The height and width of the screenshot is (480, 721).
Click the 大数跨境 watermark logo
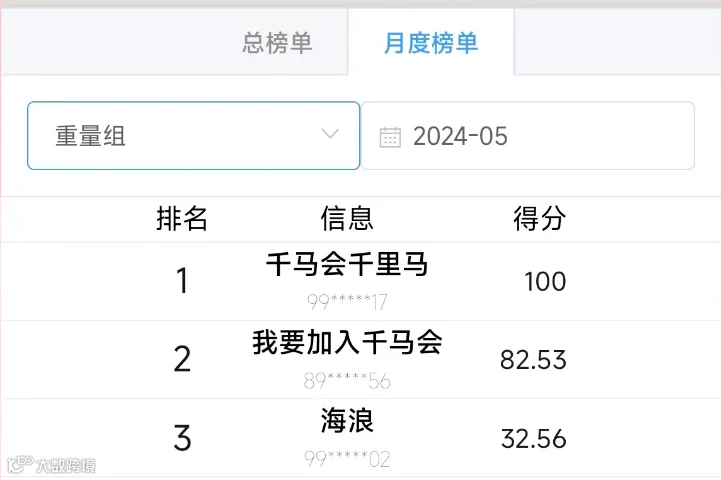pos(52,465)
